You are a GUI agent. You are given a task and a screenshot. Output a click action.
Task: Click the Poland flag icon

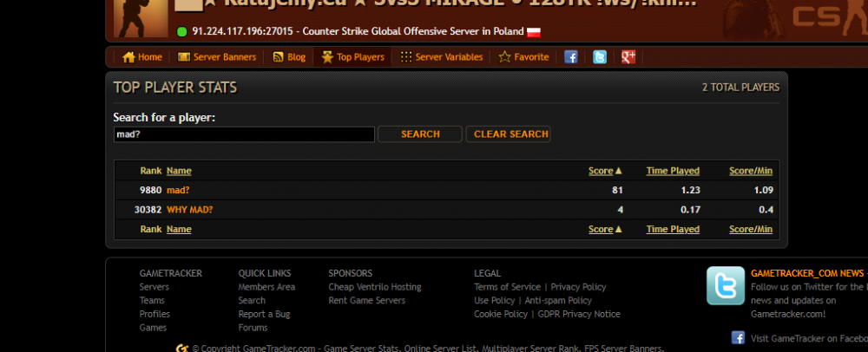point(534,31)
